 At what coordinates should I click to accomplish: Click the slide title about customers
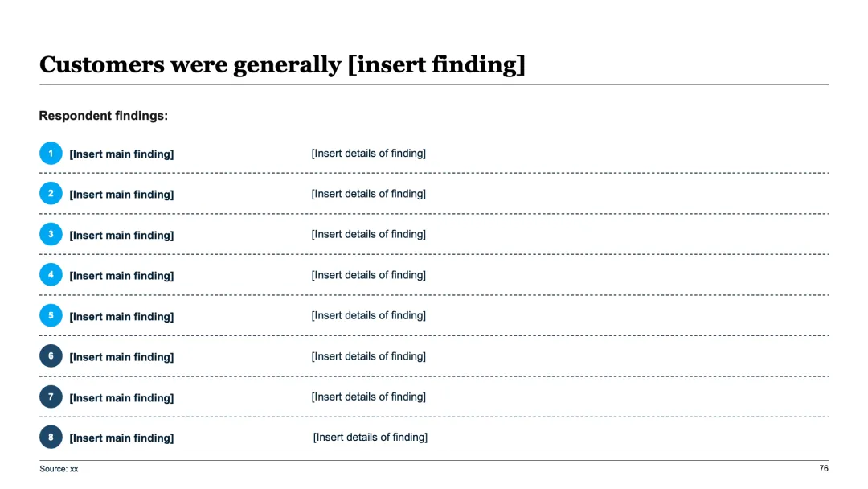click(282, 64)
